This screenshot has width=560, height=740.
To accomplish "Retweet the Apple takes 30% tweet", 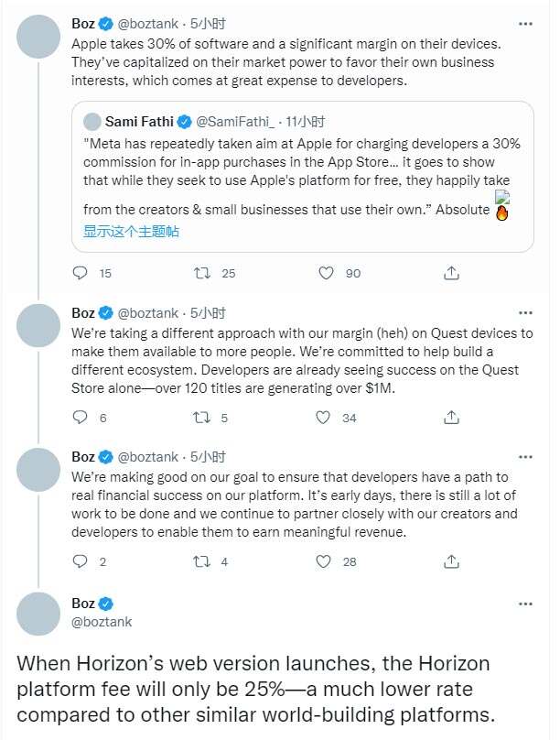I will 202,273.
